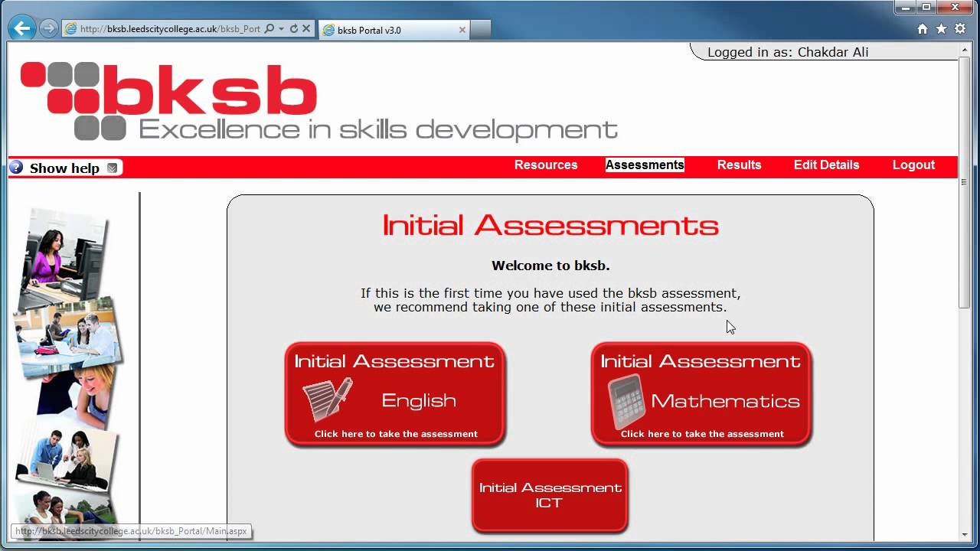Open a new blank browser tab
This screenshot has width=980, height=551.
point(480,30)
